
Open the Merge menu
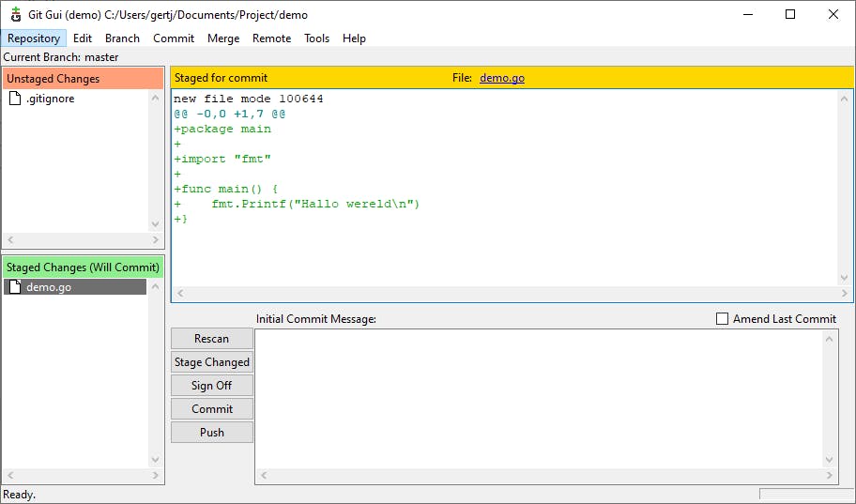[223, 38]
